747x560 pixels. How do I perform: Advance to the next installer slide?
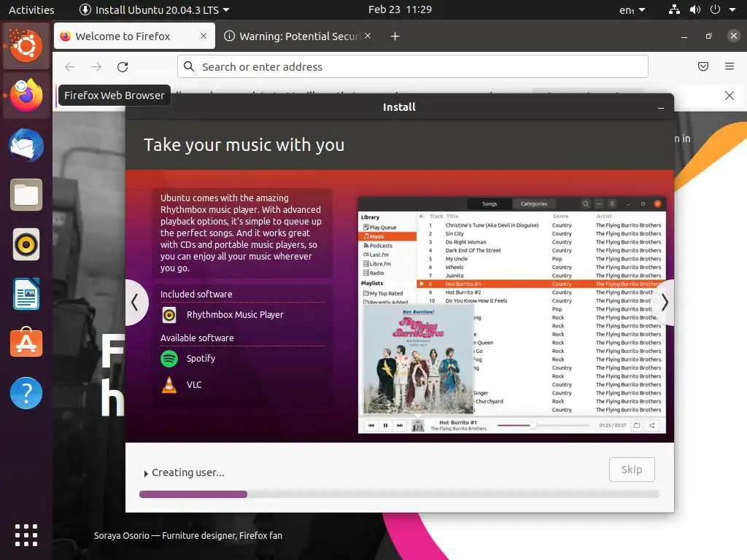pyautogui.click(x=664, y=303)
